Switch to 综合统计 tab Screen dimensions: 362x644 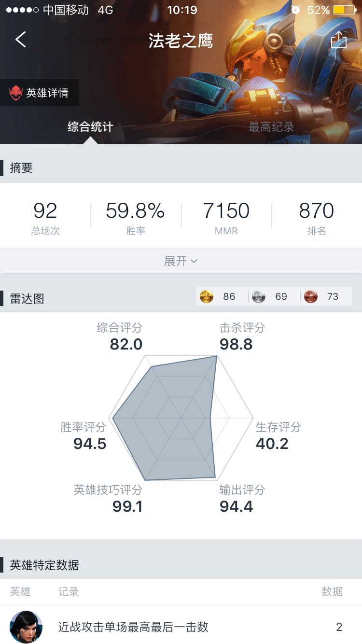coord(90,127)
